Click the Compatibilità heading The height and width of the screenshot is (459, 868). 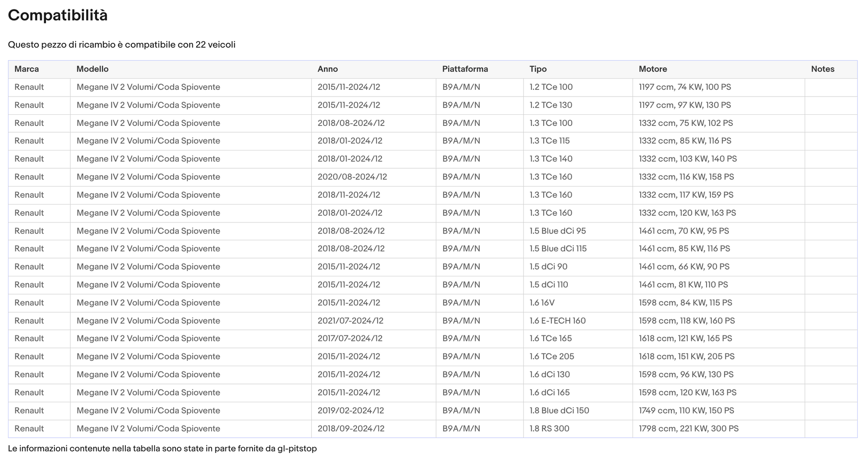click(x=58, y=16)
